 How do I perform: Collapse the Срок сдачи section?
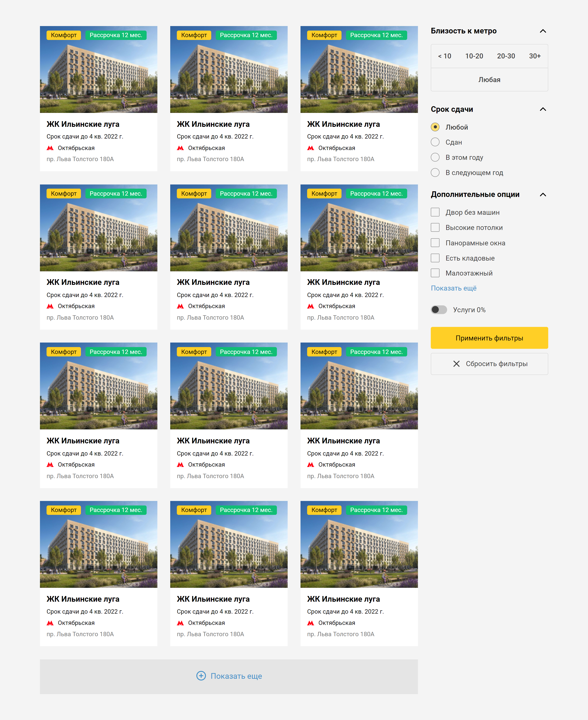(543, 109)
